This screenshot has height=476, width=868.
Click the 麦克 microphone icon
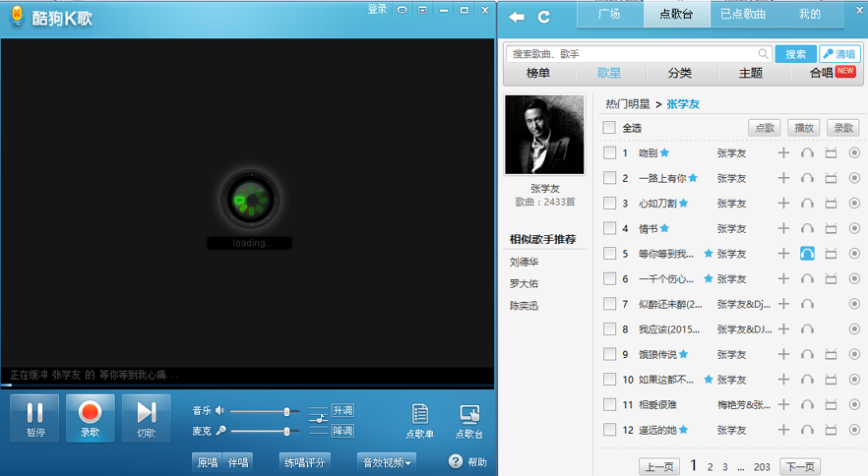[220, 431]
